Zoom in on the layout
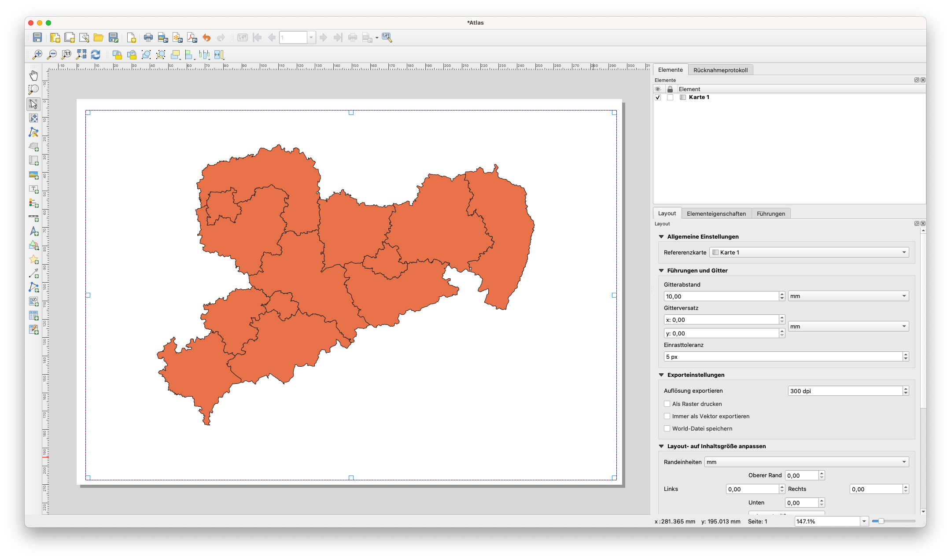This screenshot has height=560, width=951. 37,55
